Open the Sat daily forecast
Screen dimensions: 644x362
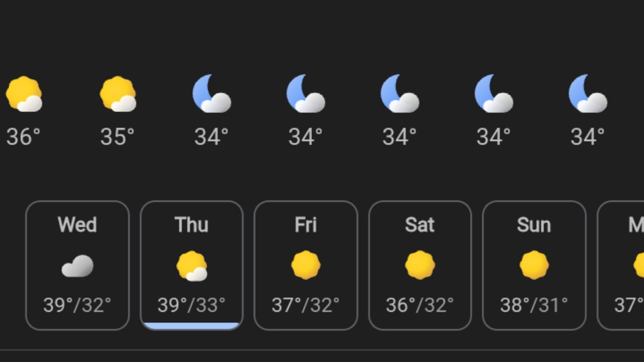tap(420, 265)
